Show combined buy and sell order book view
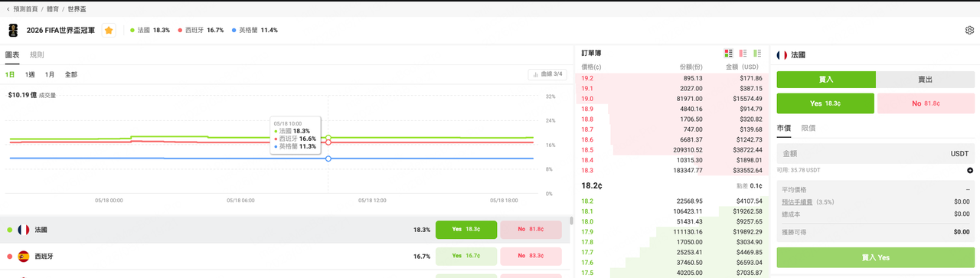Viewport: 980px width, 278px height. click(x=729, y=54)
